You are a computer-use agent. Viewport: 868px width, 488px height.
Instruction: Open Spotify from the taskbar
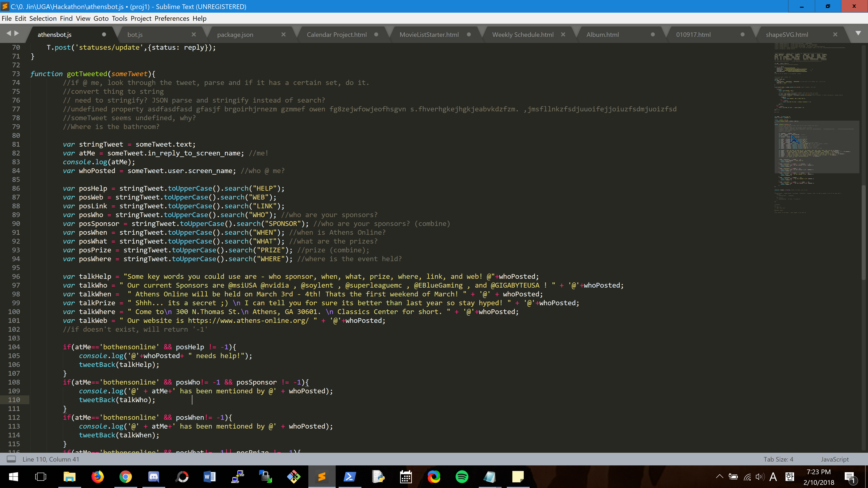[x=462, y=477]
